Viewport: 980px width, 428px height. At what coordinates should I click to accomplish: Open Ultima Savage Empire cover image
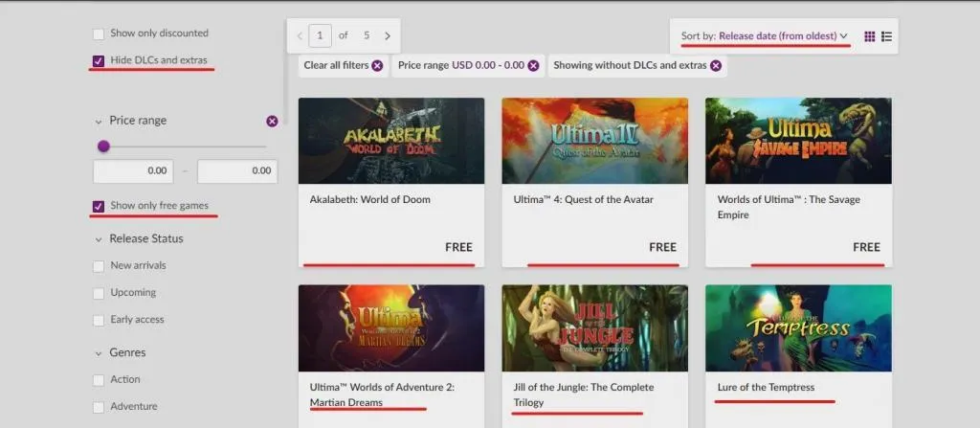pos(799,141)
